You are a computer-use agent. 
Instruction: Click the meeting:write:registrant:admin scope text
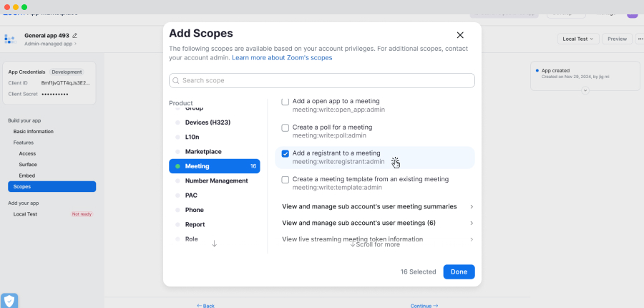338,162
